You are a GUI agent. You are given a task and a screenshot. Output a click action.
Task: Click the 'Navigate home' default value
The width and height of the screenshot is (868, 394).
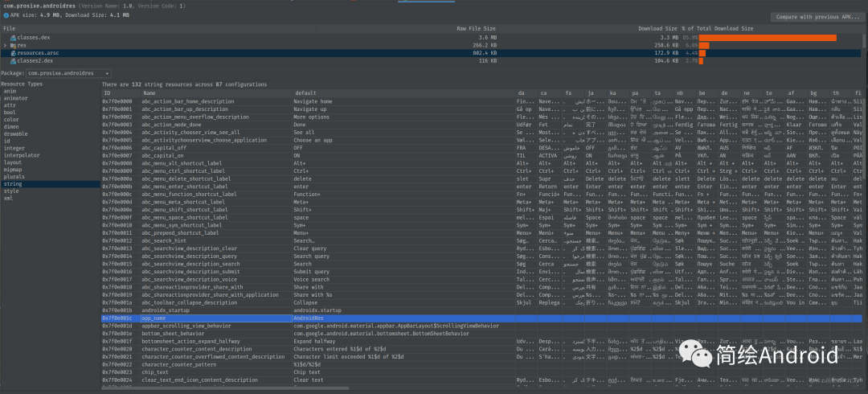[313, 101]
